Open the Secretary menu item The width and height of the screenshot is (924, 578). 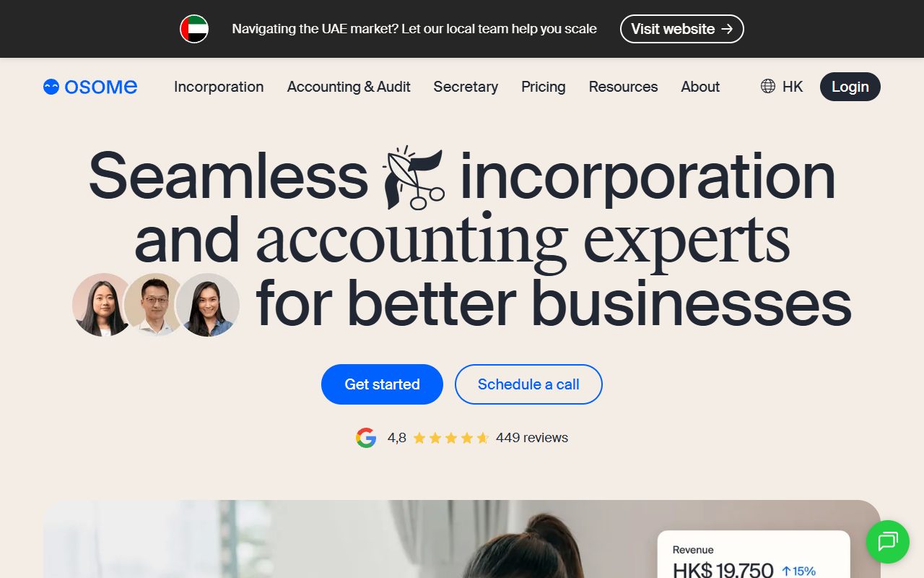coord(466,87)
